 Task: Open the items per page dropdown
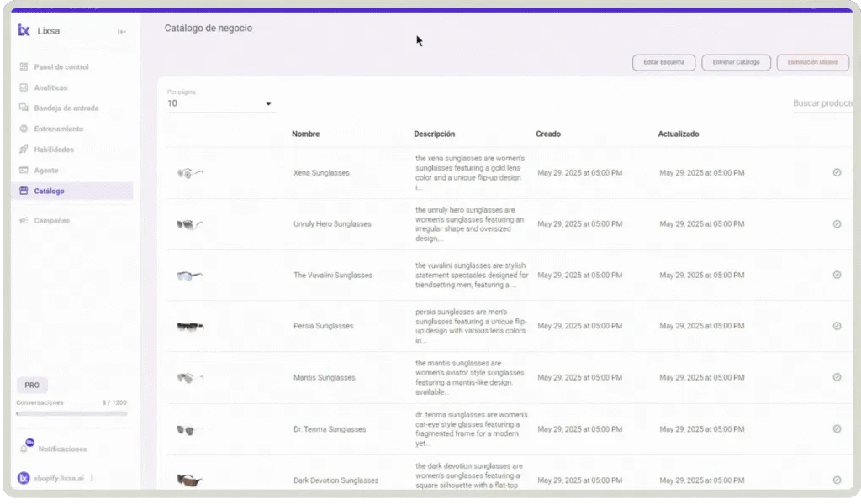pyautogui.click(x=268, y=103)
